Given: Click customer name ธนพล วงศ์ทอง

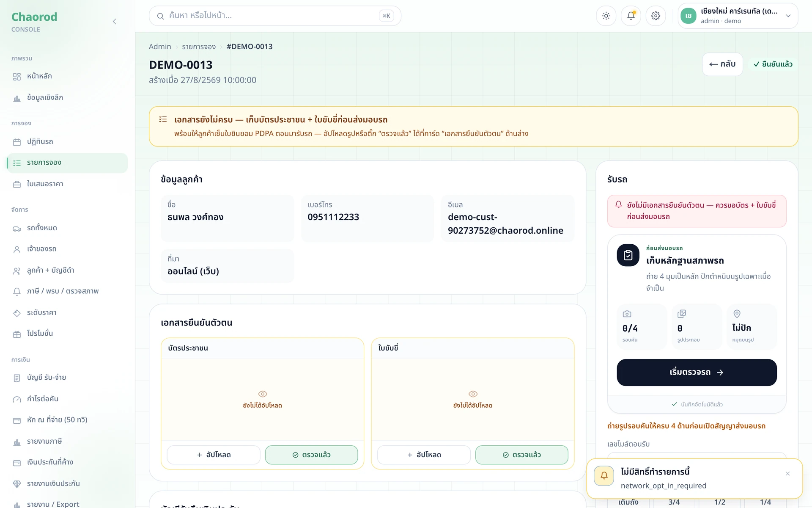Looking at the screenshot, I should 195,217.
